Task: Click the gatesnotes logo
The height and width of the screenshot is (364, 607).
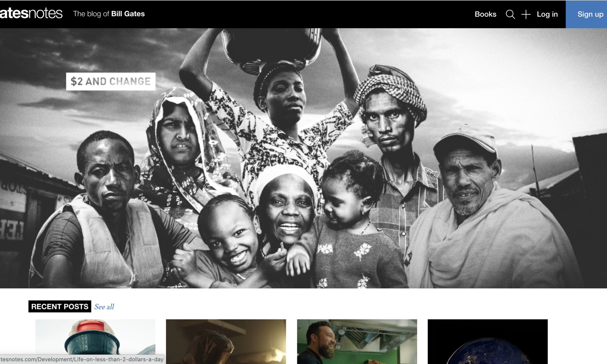Action: [31, 13]
